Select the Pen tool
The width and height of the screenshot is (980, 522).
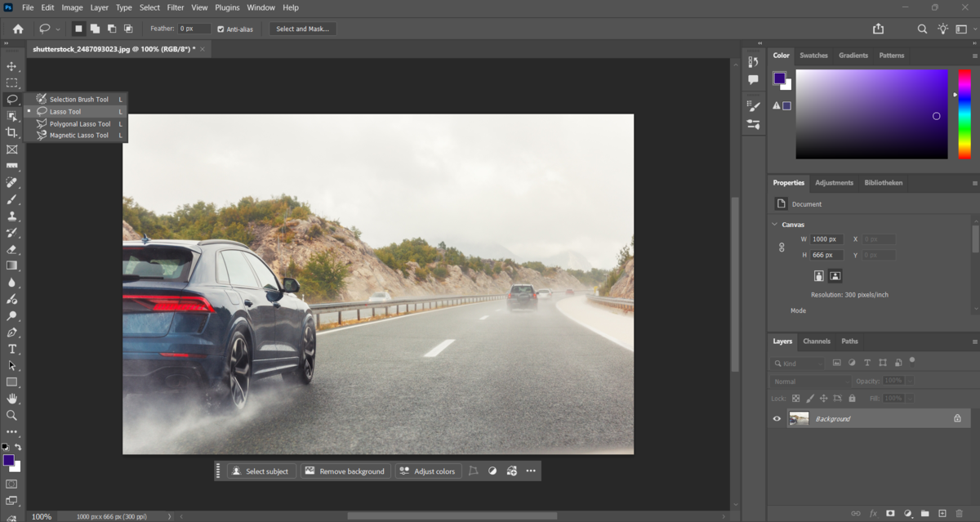(11, 332)
